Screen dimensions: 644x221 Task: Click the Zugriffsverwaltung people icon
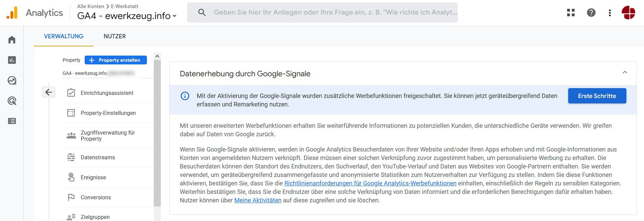71,136
